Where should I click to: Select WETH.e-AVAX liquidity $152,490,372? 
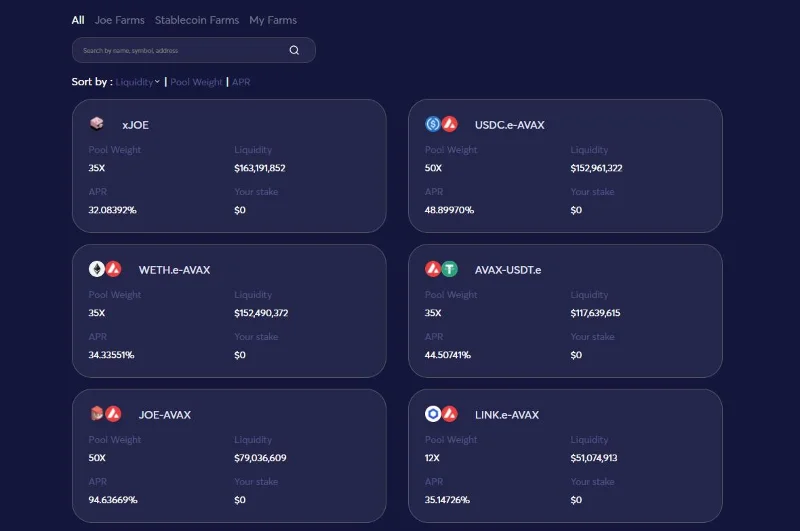tap(261, 313)
